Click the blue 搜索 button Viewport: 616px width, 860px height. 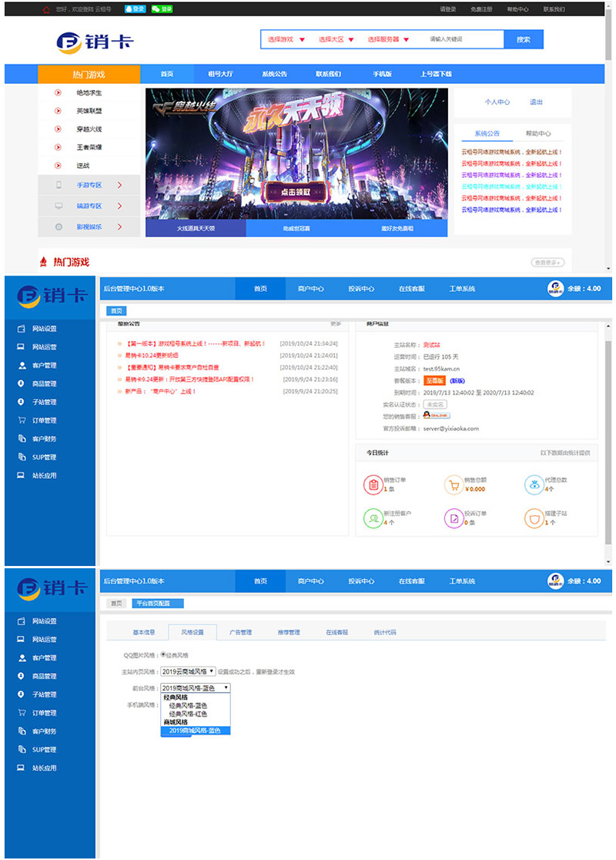(523, 38)
